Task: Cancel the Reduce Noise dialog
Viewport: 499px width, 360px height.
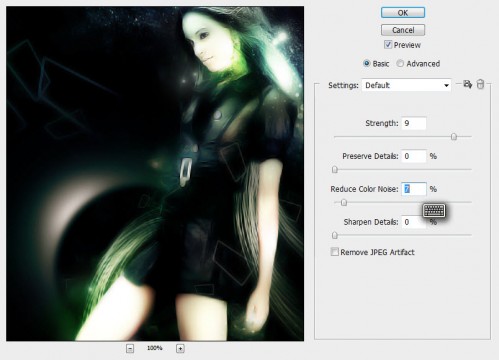Action: pyautogui.click(x=403, y=30)
